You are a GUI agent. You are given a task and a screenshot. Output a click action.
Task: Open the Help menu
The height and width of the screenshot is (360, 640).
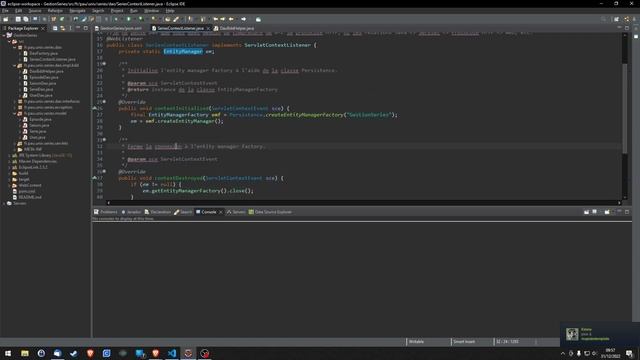(x=170, y=11)
